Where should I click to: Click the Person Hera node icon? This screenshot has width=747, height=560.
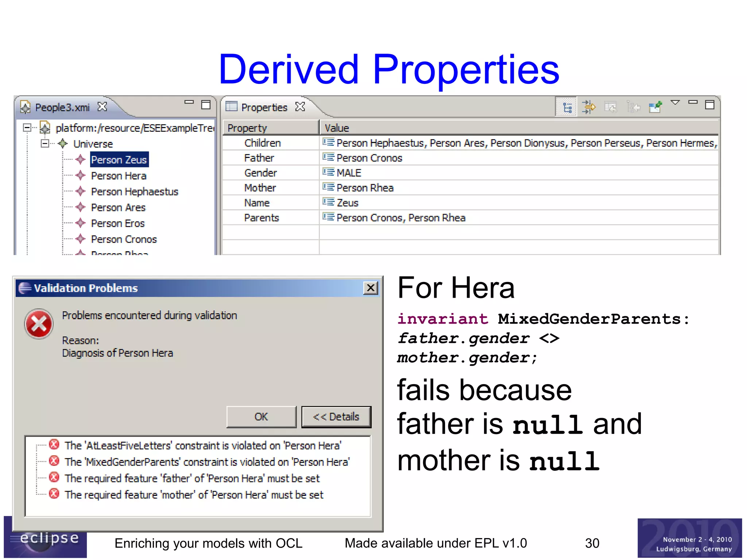[x=80, y=175]
